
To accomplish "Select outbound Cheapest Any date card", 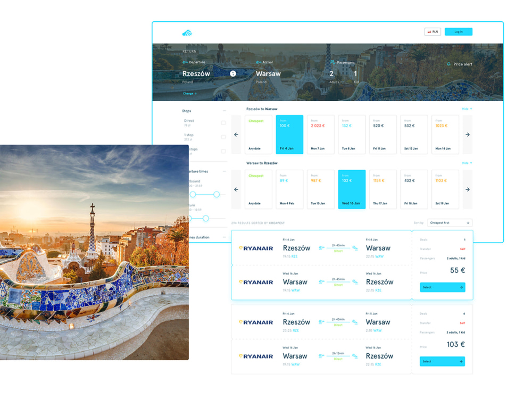I will click(x=258, y=135).
